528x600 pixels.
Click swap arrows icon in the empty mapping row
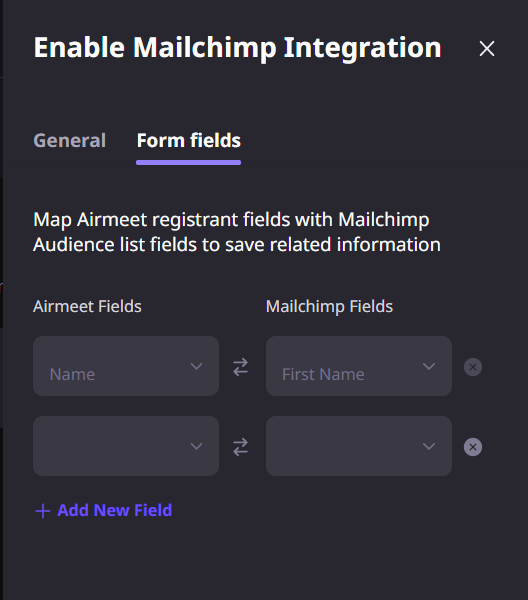(x=241, y=447)
